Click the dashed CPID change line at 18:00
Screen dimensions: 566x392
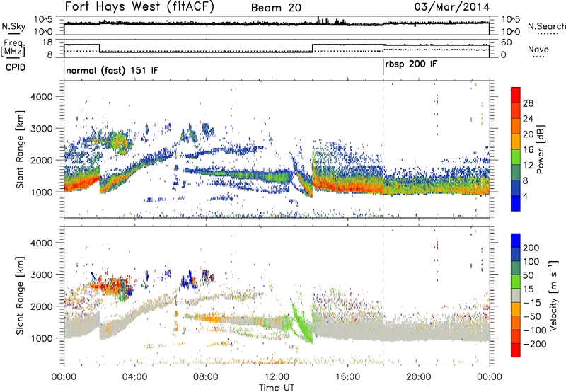[x=383, y=150]
